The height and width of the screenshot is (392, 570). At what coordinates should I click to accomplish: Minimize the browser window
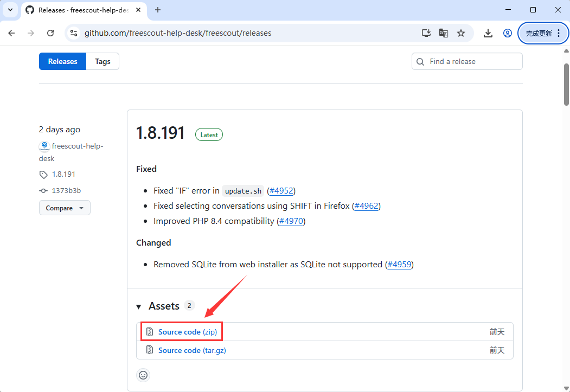508,10
